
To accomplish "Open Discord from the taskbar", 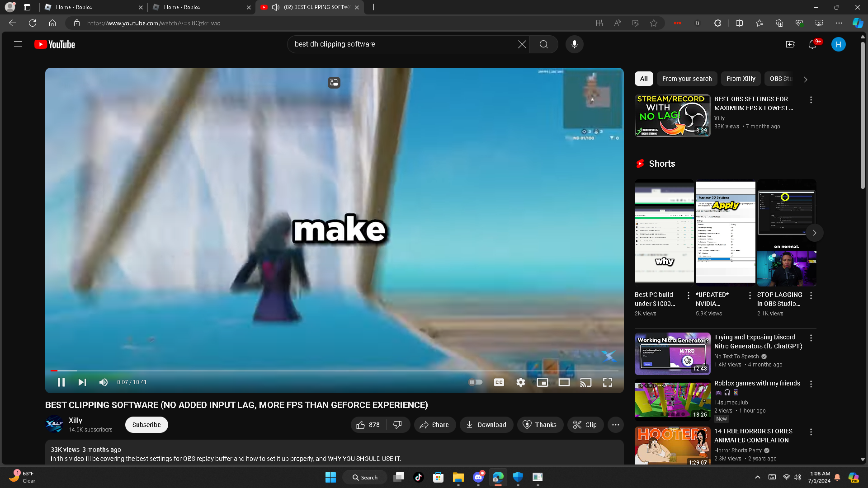I will [x=478, y=477].
